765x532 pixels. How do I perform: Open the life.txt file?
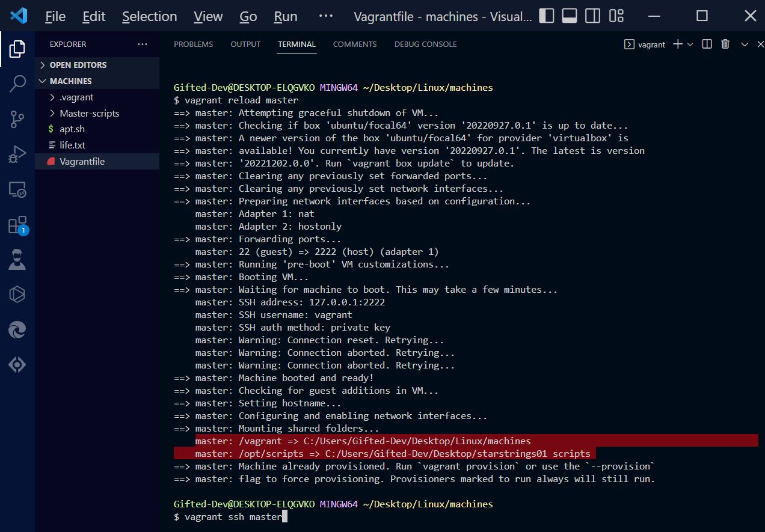[x=97, y=145]
